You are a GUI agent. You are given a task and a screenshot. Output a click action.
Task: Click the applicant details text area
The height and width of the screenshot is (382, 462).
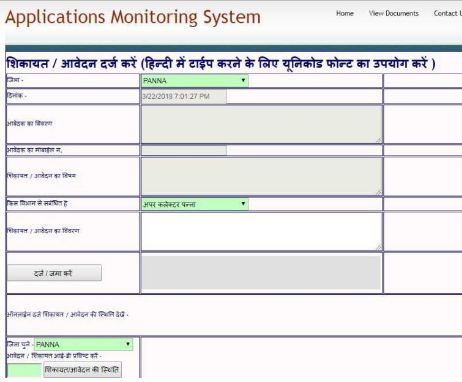click(262, 124)
